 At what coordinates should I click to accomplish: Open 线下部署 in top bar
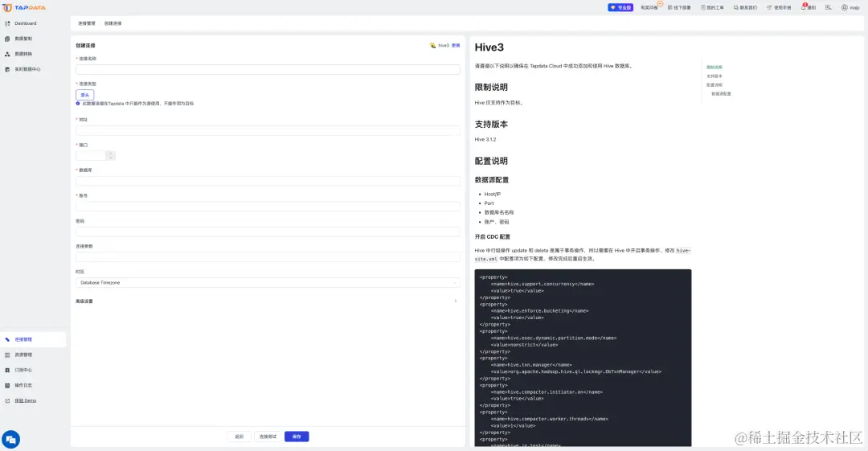[679, 8]
